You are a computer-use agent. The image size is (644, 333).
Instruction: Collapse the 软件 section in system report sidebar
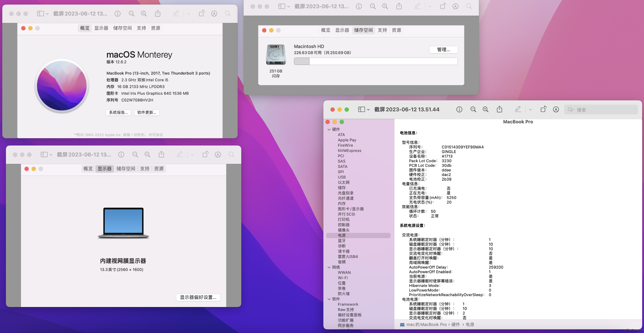coord(329,299)
